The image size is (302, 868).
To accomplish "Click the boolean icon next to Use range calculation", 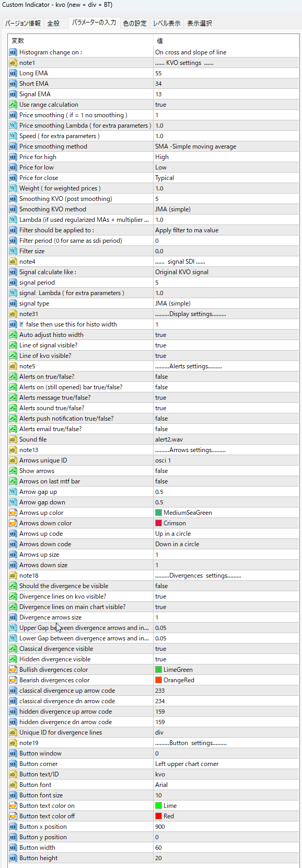I will tap(13, 105).
